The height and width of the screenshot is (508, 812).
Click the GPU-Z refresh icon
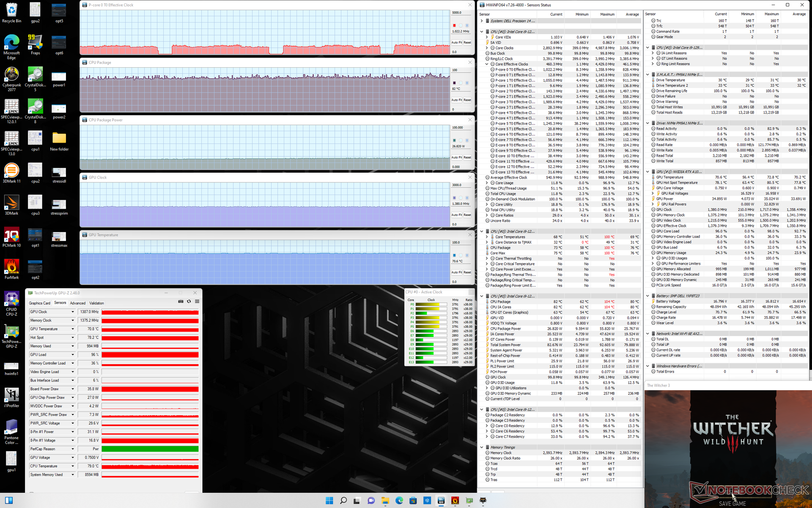coord(189,301)
